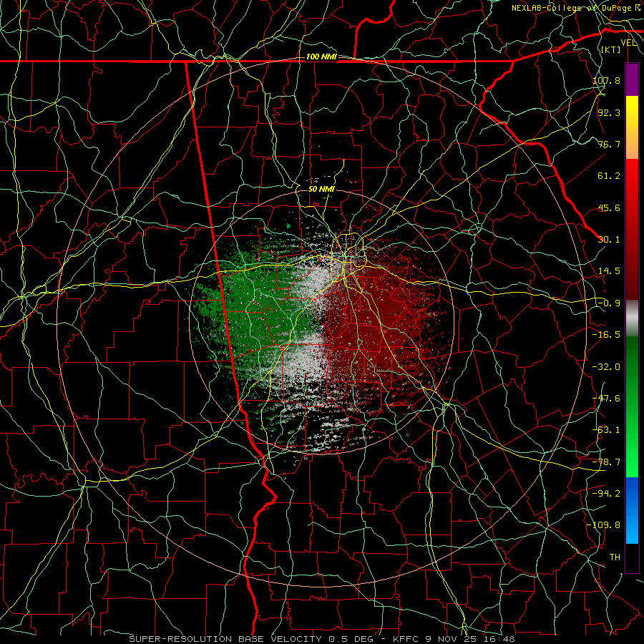
Task: Click the -78.7 value on the velocity scale
Action: click(606, 462)
